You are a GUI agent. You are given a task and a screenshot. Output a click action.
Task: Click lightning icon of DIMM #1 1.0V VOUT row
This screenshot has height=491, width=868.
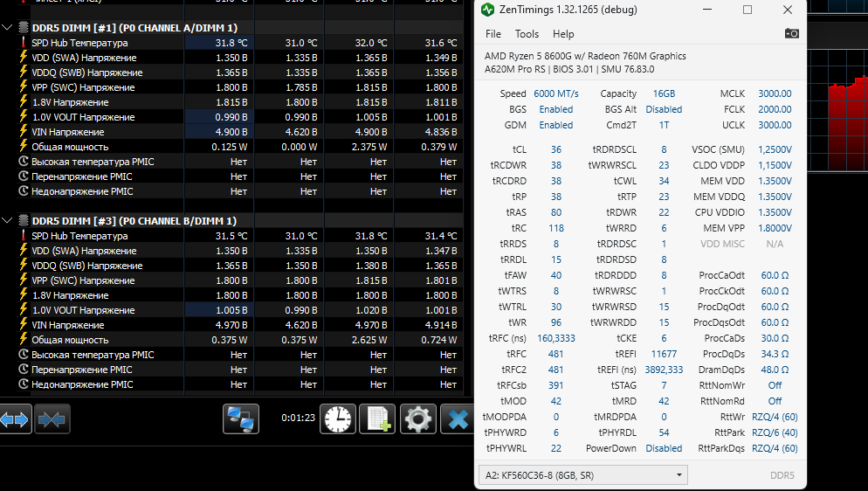tap(24, 117)
